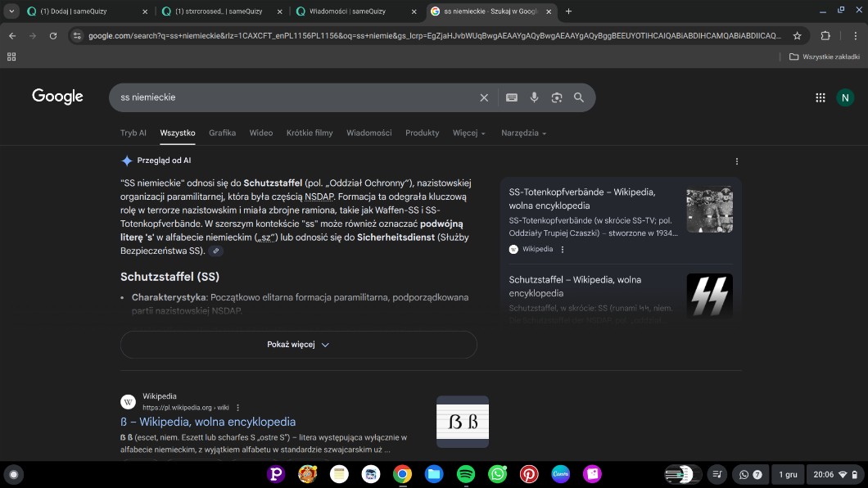Clear the search query with the X icon
The width and height of the screenshot is (868, 488).
tap(484, 97)
